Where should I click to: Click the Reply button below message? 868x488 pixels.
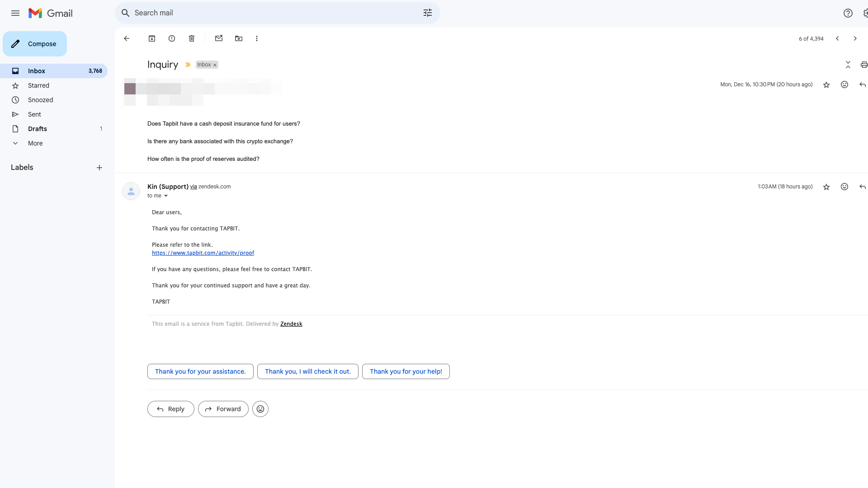171,409
